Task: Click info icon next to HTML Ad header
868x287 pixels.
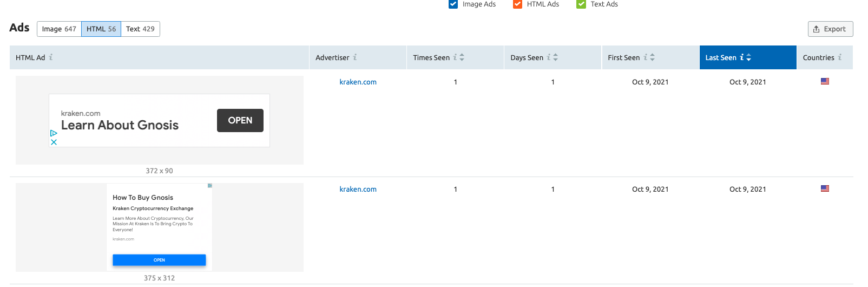Action: point(51,57)
